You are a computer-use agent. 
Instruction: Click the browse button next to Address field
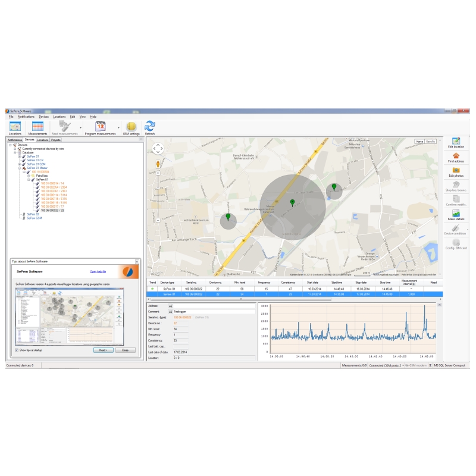point(170,306)
